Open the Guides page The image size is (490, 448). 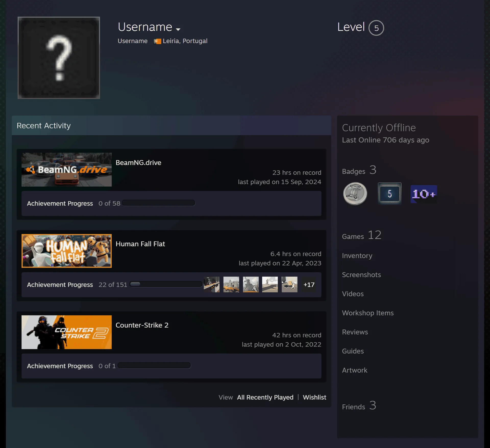(x=353, y=351)
